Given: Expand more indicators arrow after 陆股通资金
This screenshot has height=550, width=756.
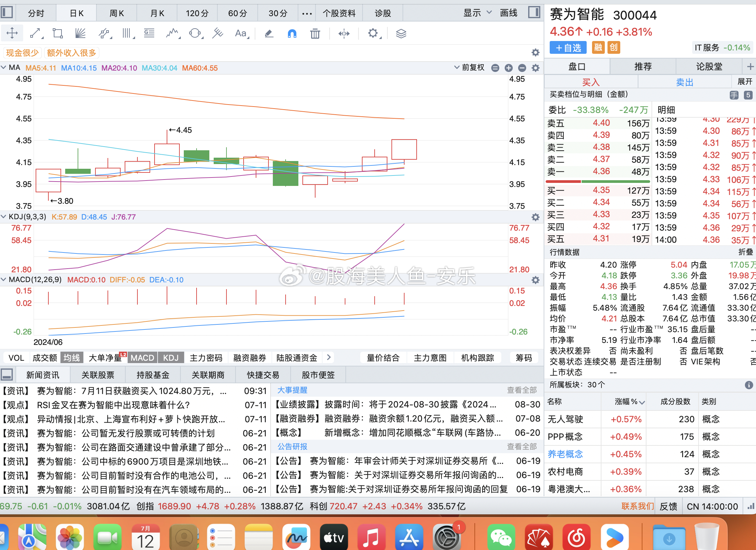Looking at the screenshot, I should [x=329, y=357].
